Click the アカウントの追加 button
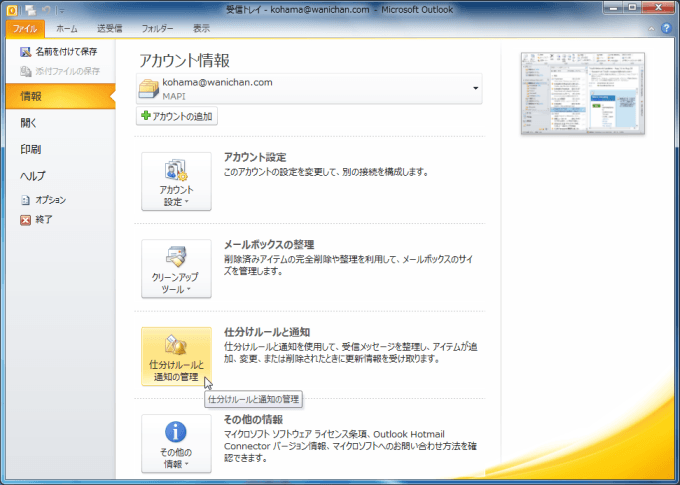 coord(177,116)
